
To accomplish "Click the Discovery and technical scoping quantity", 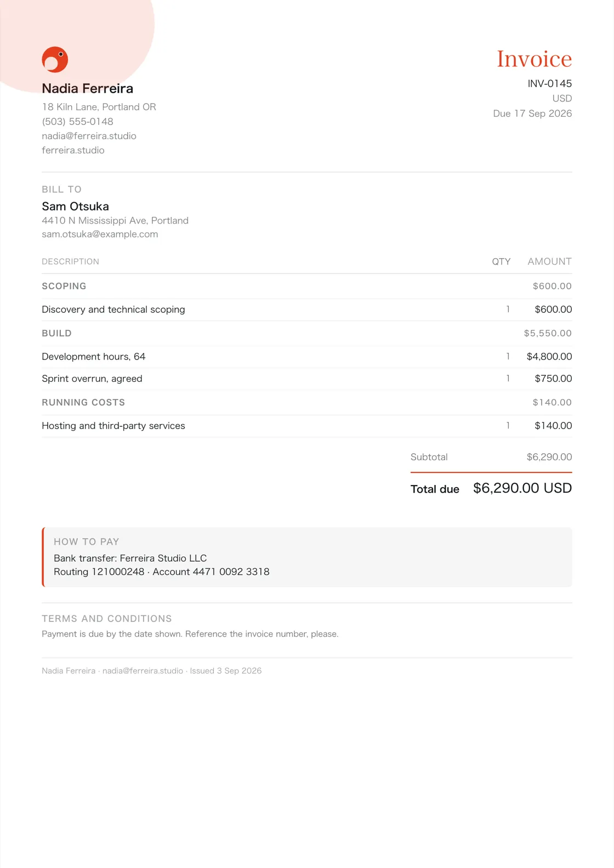I will pos(508,310).
